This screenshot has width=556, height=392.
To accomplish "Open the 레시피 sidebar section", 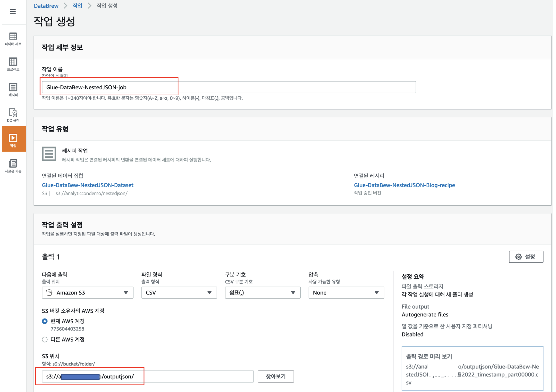I will (x=13, y=90).
